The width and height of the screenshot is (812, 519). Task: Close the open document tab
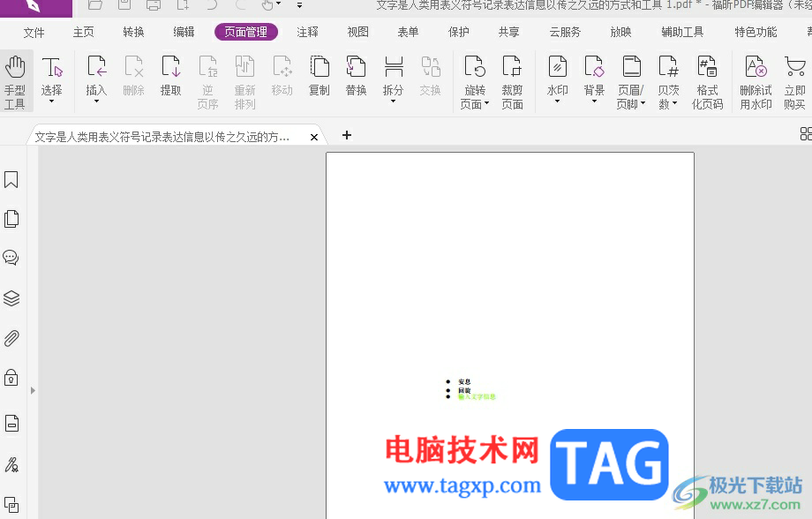pyautogui.click(x=314, y=138)
